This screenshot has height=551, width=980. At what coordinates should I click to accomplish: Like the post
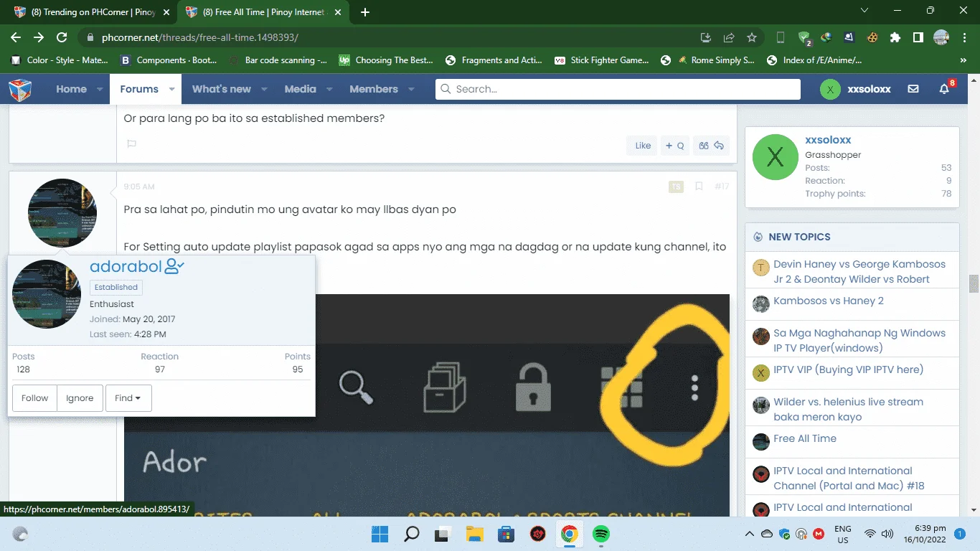coord(643,146)
